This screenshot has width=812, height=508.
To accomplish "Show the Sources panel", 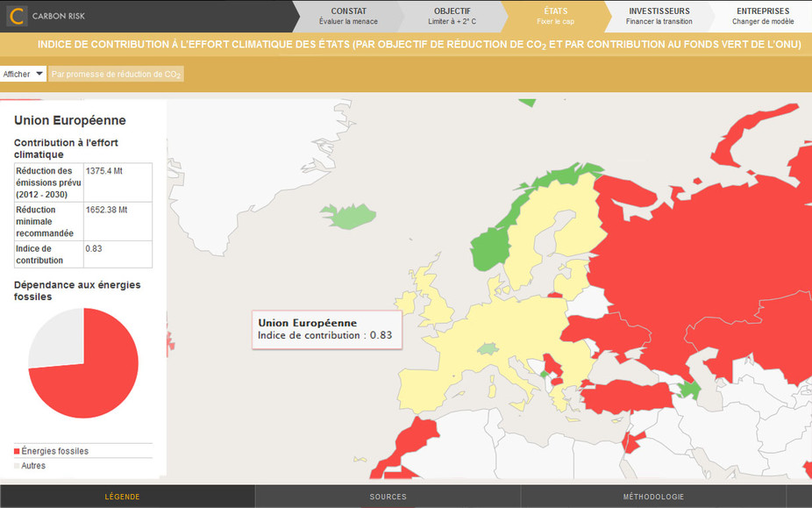I will pos(388,497).
